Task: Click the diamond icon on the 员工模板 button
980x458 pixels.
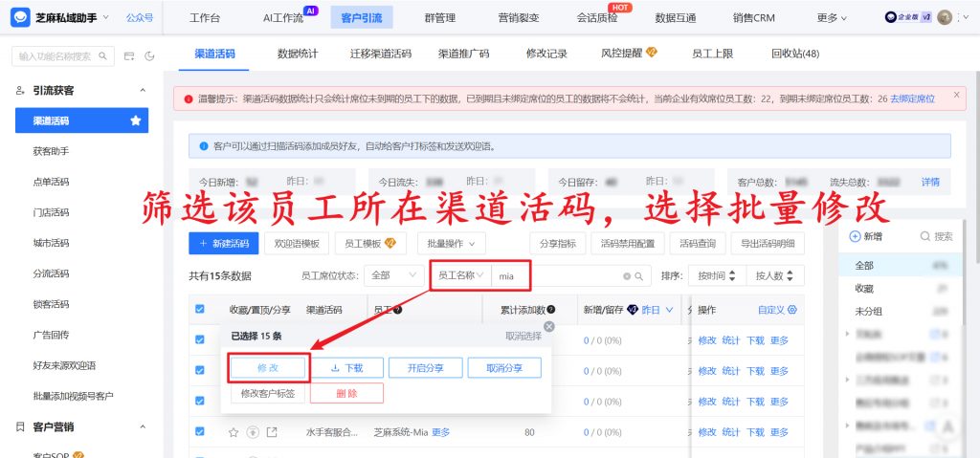Action: [390, 243]
